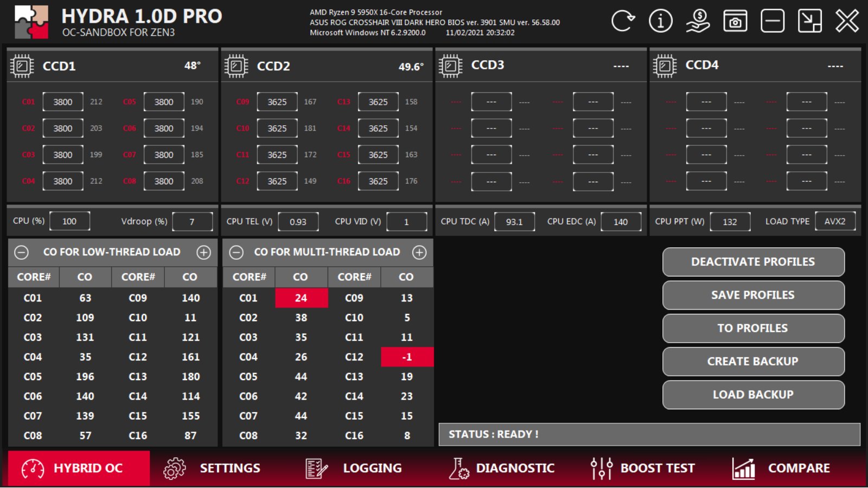Click the CCD4 chip icon

tap(665, 66)
